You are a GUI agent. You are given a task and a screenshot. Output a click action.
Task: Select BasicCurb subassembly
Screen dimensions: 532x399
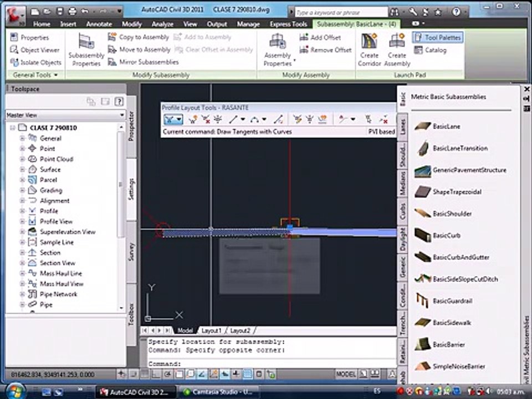438,235
